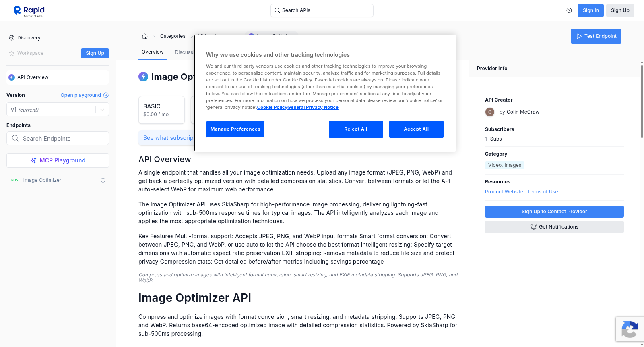Open the General Privacy Notice link
644x347 pixels.
coord(313,107)
